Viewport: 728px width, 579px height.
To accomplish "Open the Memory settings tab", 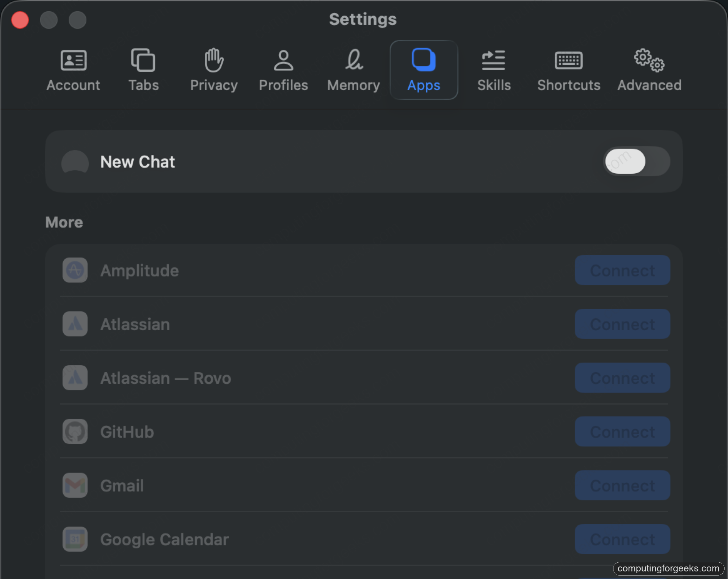I will coord(353,71).
